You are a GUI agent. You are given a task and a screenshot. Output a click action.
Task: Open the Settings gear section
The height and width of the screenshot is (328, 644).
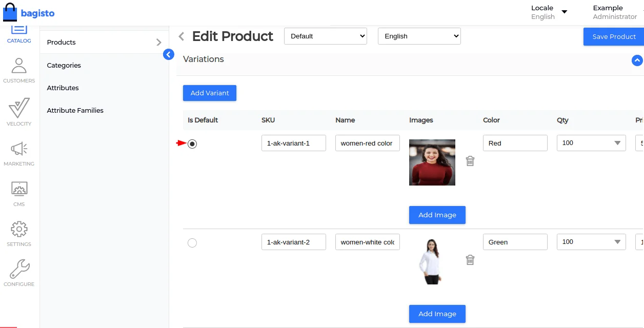[x=19, y=234]
